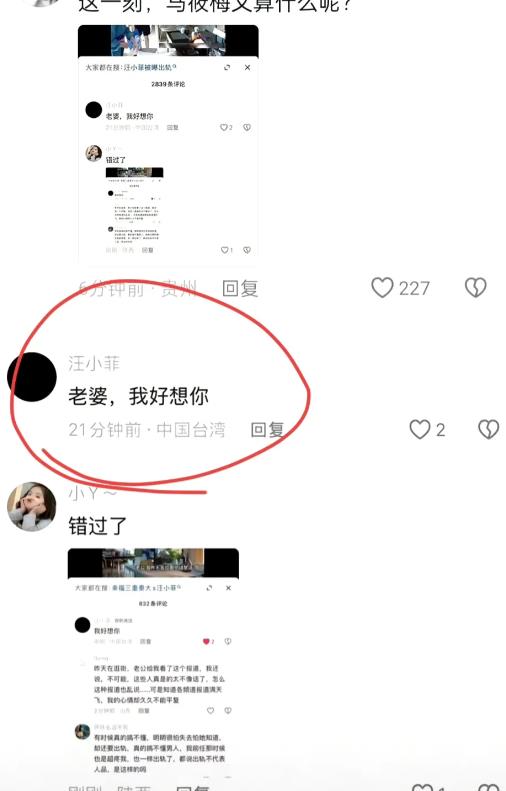Reply to 汪小菲's comment from 中国台湾
506x791 pixels.
pyautogui.click(x=268, y=430)
